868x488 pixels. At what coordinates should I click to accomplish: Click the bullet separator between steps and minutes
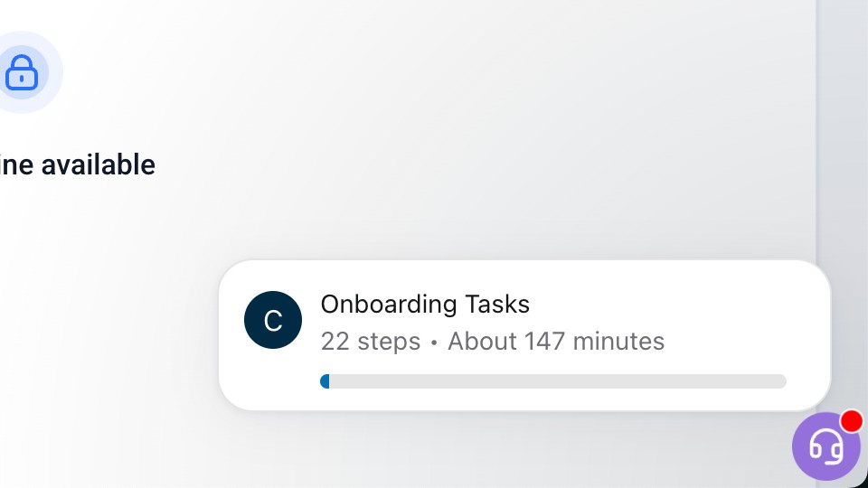[x=434, y=343]
